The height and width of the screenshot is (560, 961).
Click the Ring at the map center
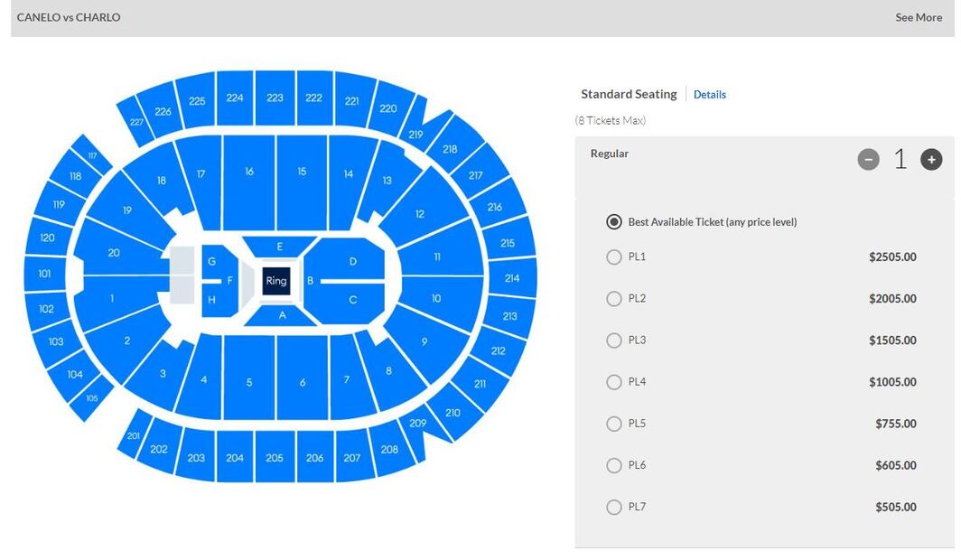[276, 281]
